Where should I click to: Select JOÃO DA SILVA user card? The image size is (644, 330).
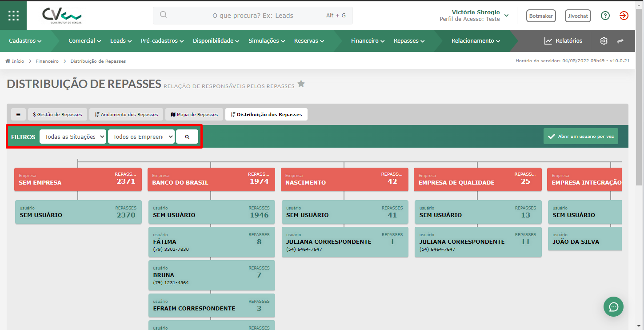(585, 238)
